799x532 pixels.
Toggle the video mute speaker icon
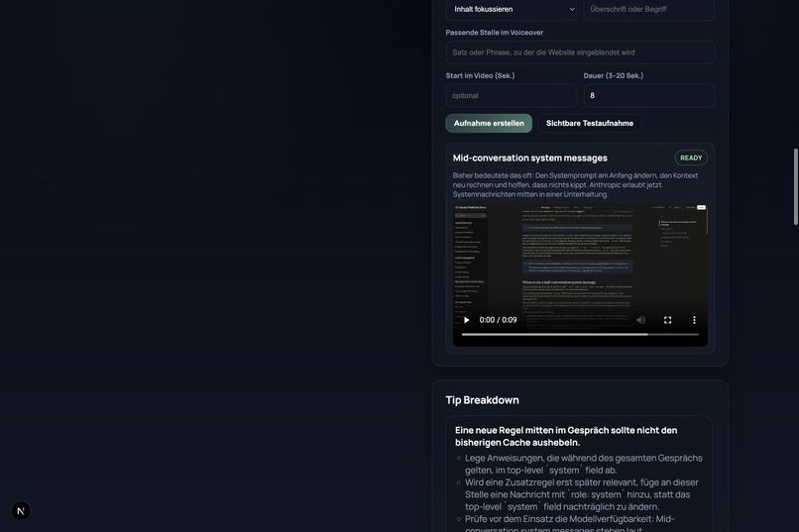pos(641,320)
